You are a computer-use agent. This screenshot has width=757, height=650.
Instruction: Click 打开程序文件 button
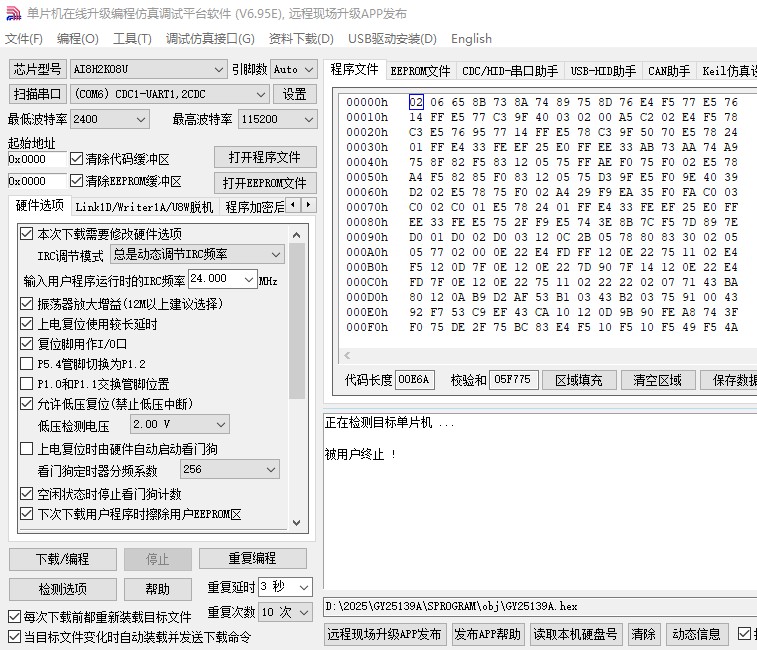265,157
